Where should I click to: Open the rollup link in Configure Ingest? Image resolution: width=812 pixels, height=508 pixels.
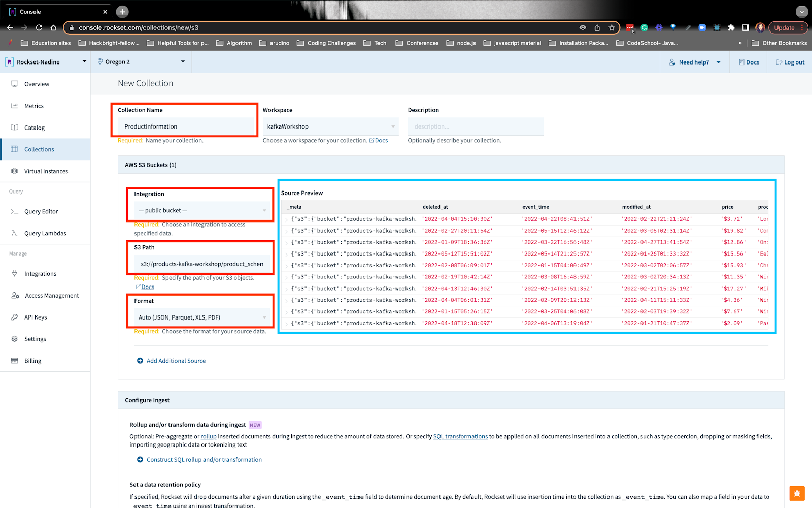point(209,436)
